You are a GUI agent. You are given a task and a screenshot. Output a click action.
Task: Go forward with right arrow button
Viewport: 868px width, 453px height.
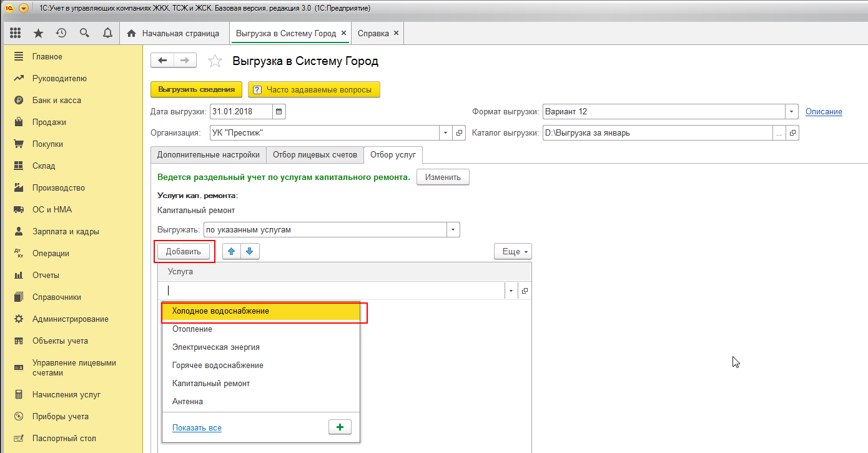[185, 61]
